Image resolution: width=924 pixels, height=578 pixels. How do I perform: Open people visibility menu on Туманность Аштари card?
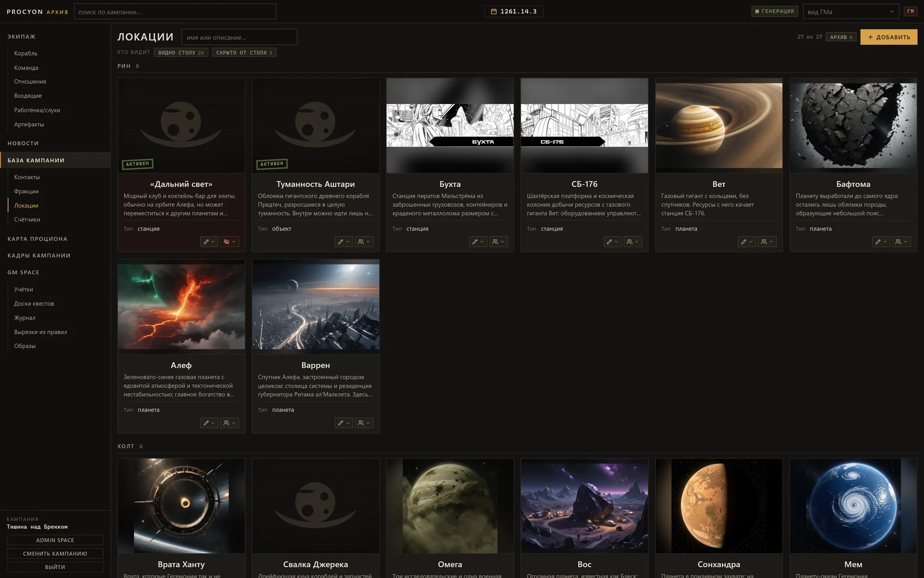364,242
